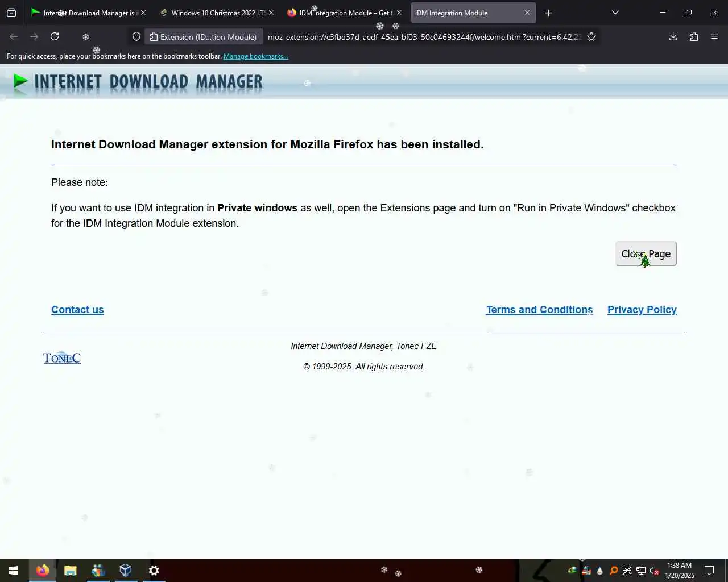Click the green globe tray icon
Viewport: 728px width, 582px height.
573,571
